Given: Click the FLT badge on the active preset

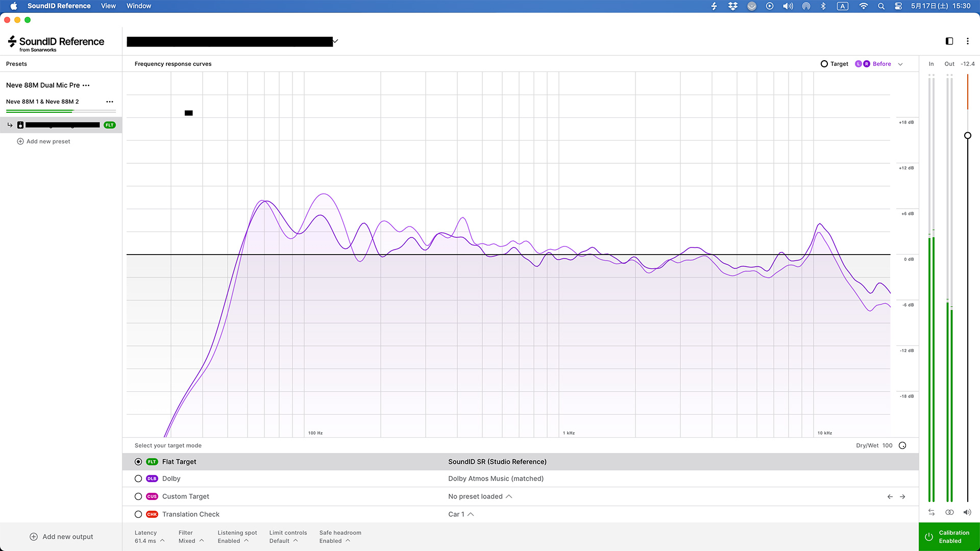Looking at the screenshot, I should pyautogui.click(x=110, y=125).
